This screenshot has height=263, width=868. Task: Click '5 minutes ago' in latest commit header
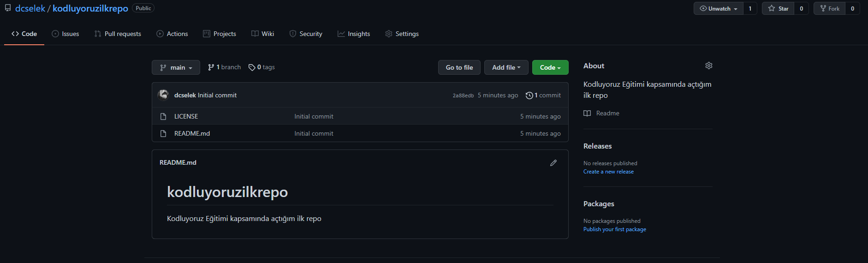pyautogui.click(x=498, y=95)
